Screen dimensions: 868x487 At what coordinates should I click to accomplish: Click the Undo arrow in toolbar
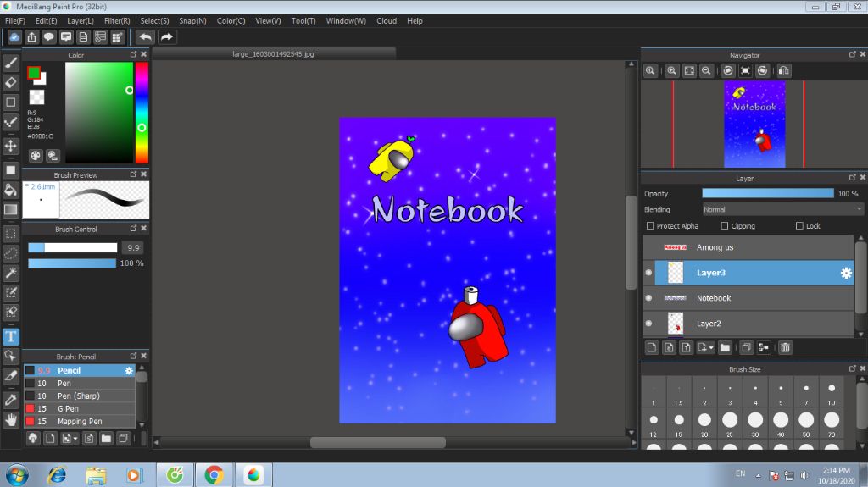(x=145, y=37)
